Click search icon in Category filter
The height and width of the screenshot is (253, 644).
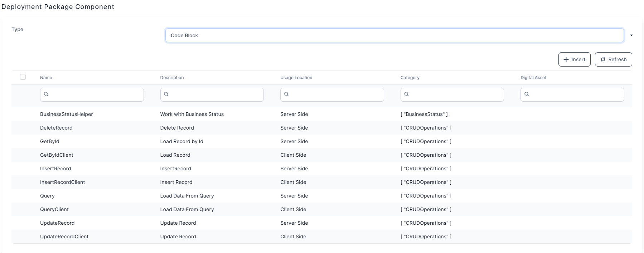tap(406, 94)
